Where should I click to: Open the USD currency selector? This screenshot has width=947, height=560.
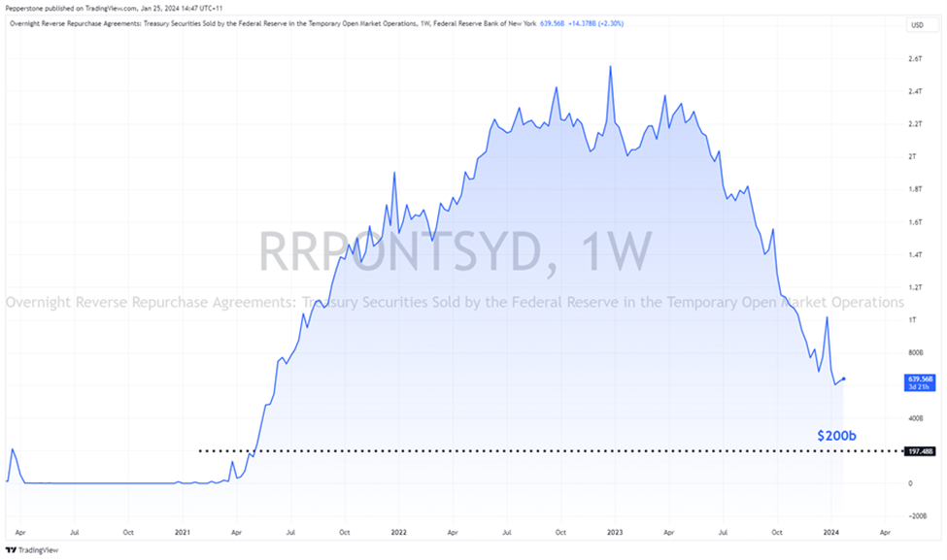point(915,25)
